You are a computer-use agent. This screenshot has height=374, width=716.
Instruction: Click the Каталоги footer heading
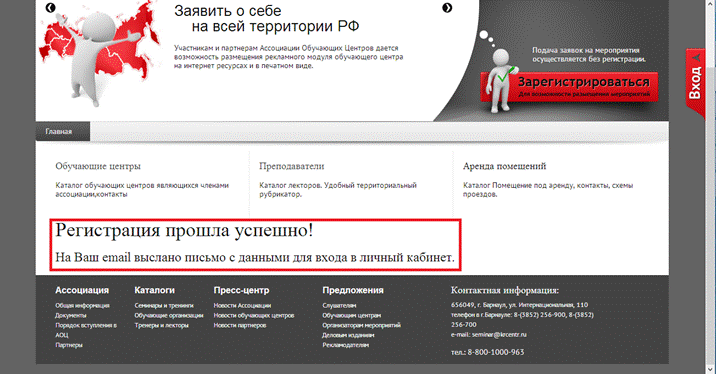click(154, 290)
